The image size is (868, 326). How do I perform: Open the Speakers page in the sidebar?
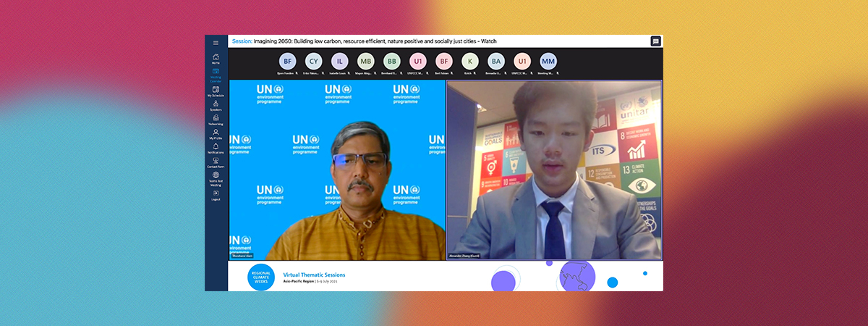[x=216, y=106]
